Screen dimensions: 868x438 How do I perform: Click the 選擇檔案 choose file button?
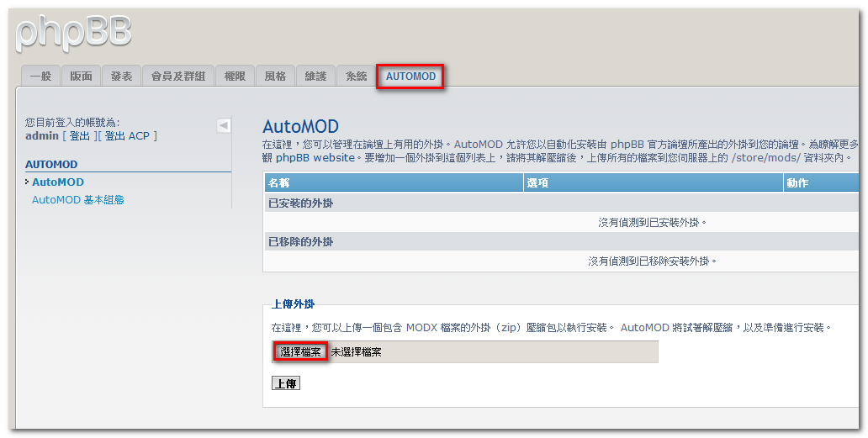click(300, 351)
